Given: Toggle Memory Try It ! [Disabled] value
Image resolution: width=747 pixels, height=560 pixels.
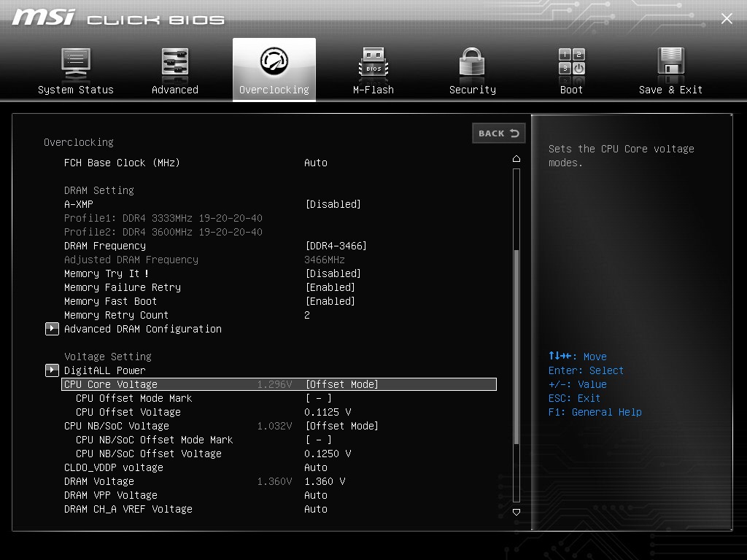Looking at the screenshot, I should tap(333, 273).
